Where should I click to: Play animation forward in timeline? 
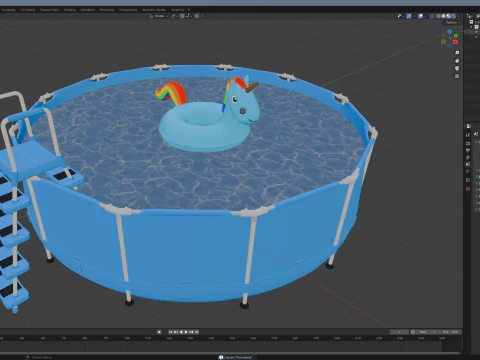[x=186, y=332]
